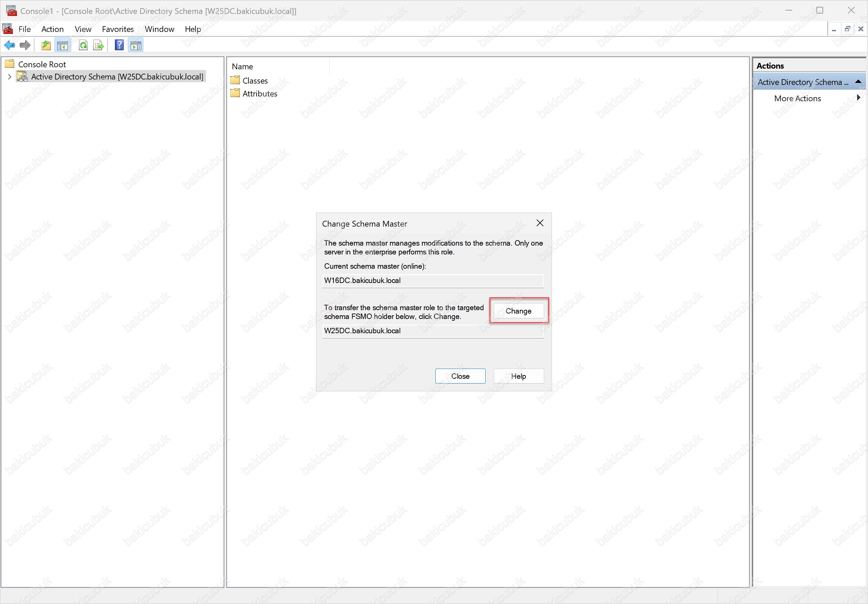The height and width of the screenshot is (604, 868).
Task: Toggle Show/Hide Console Tree toolbar icon
Action: (63, 46)
